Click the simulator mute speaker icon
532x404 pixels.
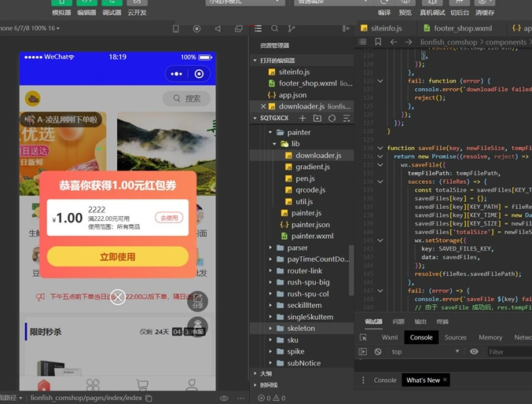point(218,28)
